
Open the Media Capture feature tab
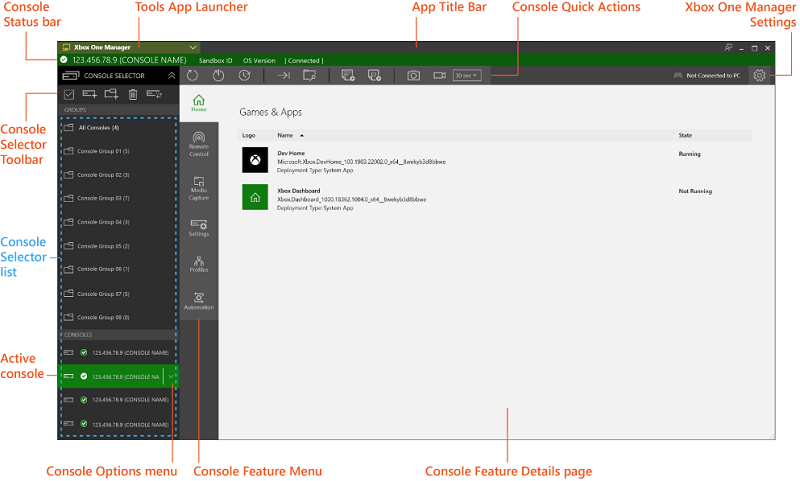tap(199, 188)
